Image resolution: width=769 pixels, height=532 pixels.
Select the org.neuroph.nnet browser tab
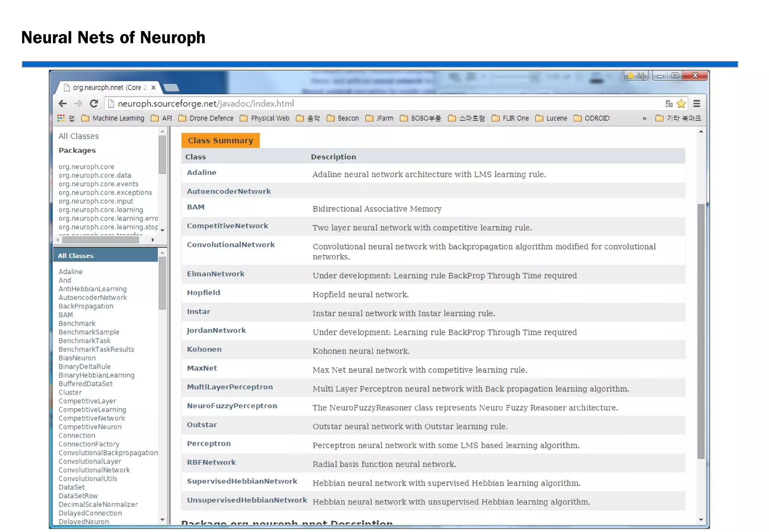[x=109, y=87]
